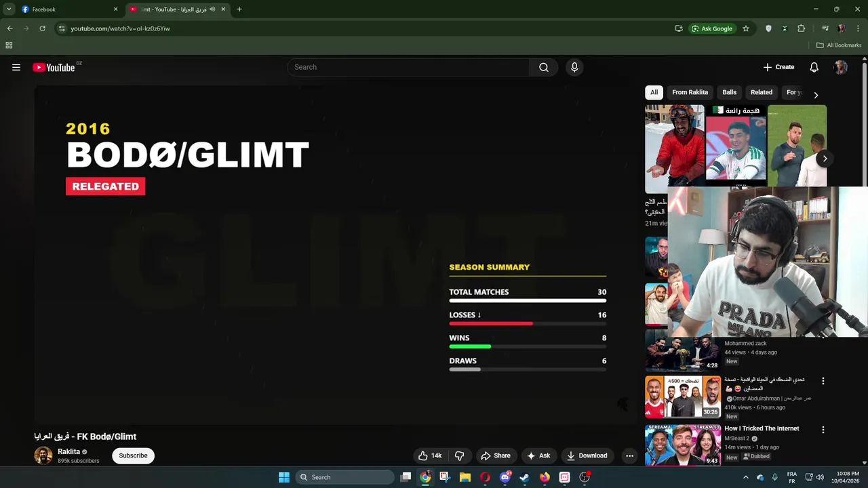This screenshot has width=868, height=488.
Task: Close the Facebook tab
Action: click(115, 9)
